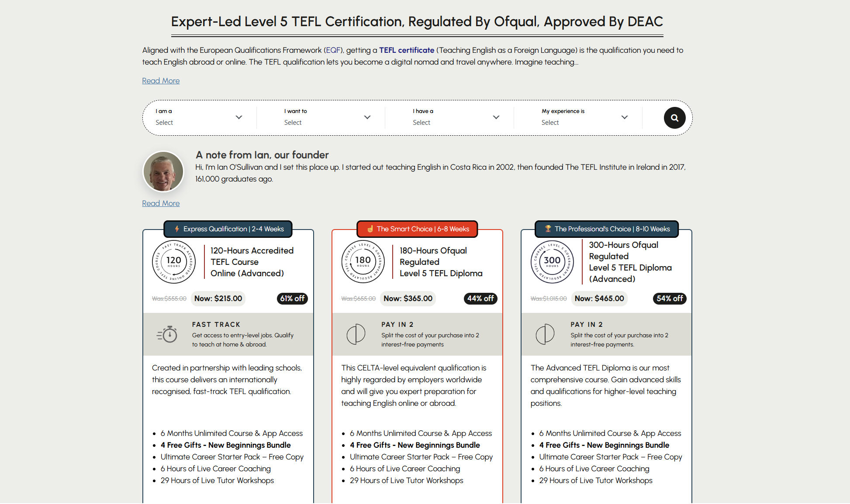Click the 'Now: $465.00' price
The width and height of the screenshot is (850, 504).
[599, 298]
